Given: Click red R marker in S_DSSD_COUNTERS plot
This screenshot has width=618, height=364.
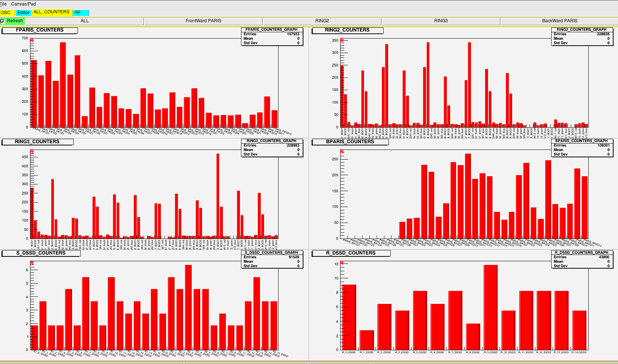Looking at the screenshot, I should click(x=32, y=263).
